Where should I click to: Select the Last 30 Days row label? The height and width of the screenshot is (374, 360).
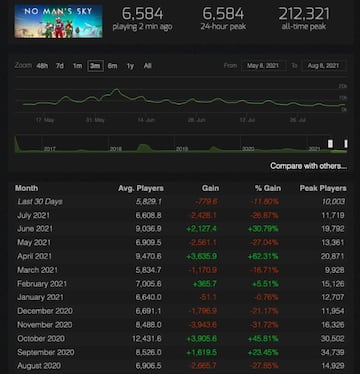(40, 202)
